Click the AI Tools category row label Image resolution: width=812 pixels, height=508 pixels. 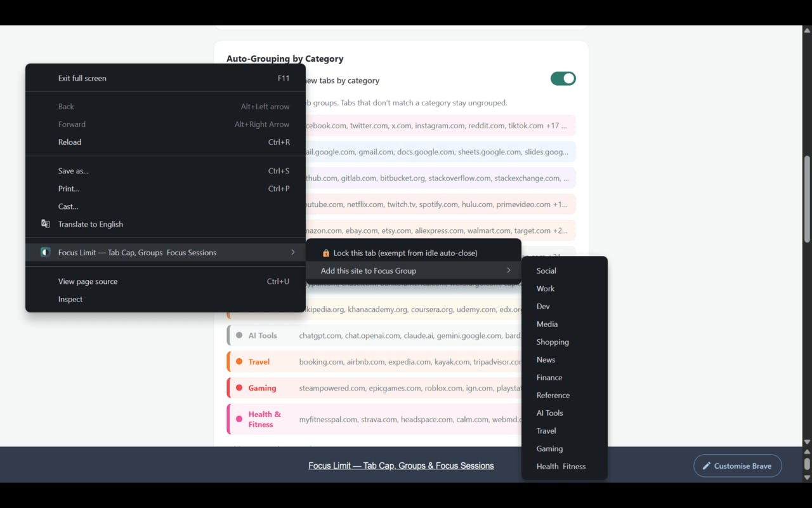tap(263, 336)
